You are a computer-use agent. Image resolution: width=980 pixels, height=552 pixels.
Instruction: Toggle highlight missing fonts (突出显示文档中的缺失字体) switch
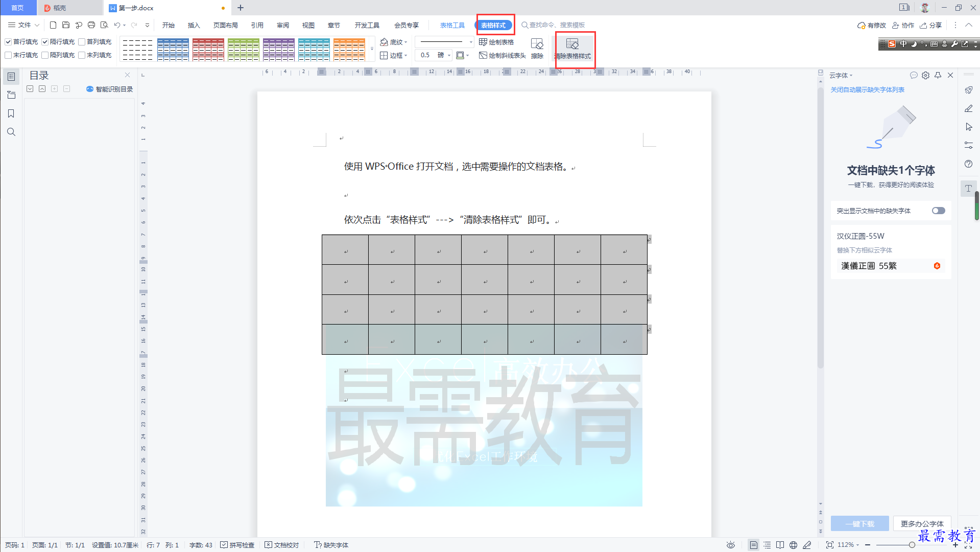point(939,211)
